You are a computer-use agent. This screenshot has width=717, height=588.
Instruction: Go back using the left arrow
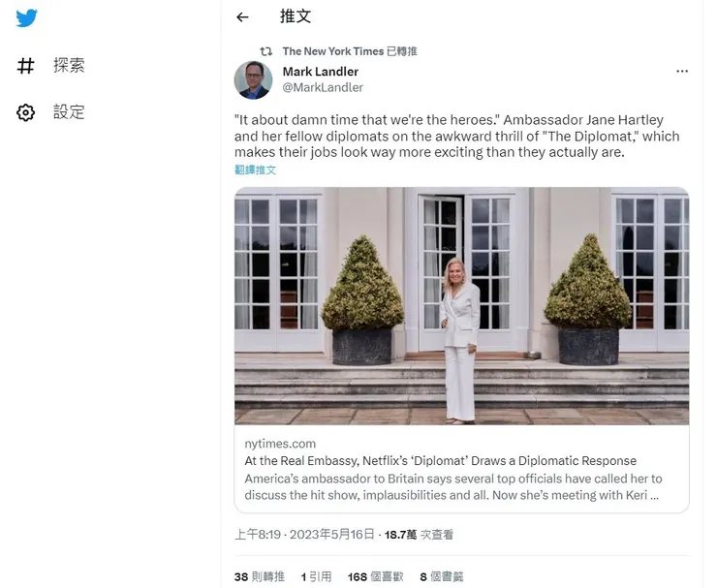[x=242, y=17]
